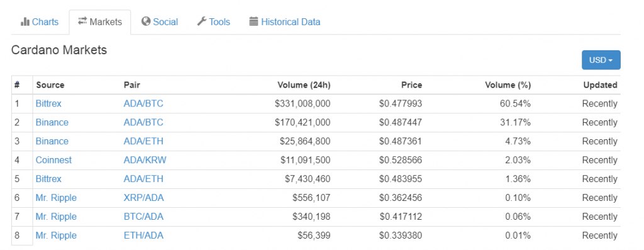Click the exchange arrows icon on the Markets tab
The image size is (644, 250).
82,21
